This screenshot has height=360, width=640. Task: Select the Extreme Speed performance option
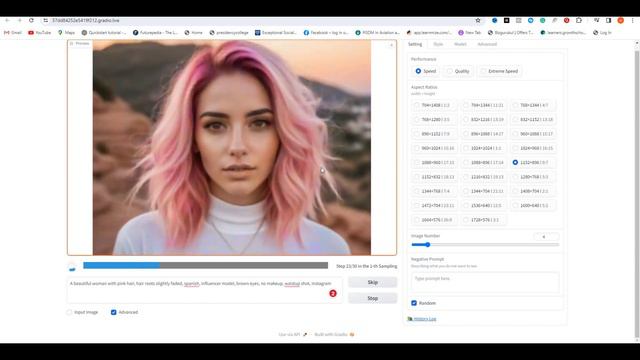pos(499,71)
